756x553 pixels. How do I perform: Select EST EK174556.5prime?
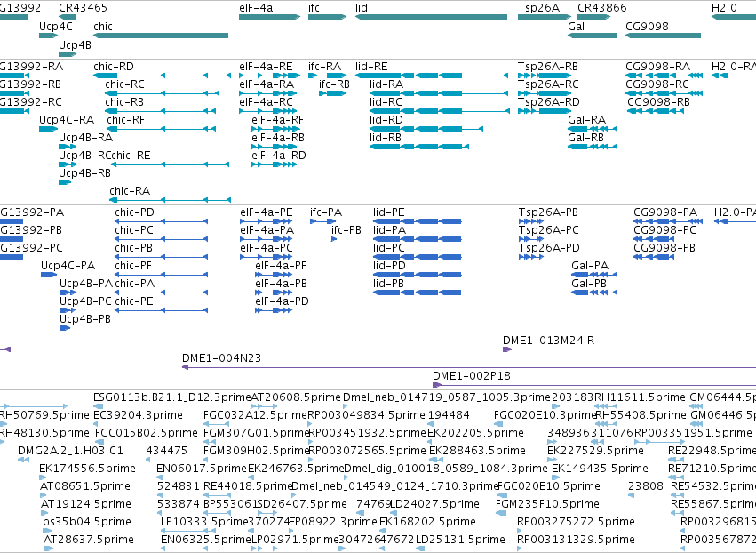[x=43, y=477]
